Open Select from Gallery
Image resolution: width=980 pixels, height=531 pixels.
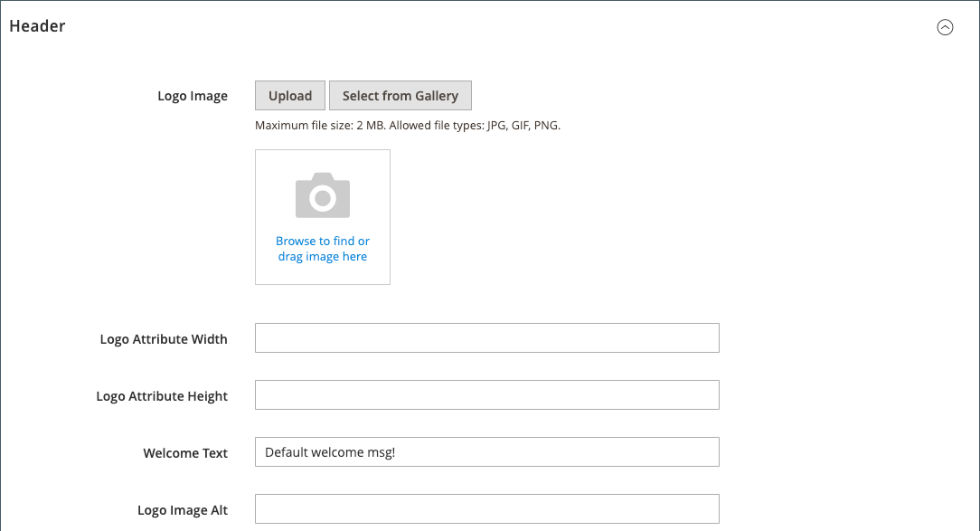tap(400, 96)
